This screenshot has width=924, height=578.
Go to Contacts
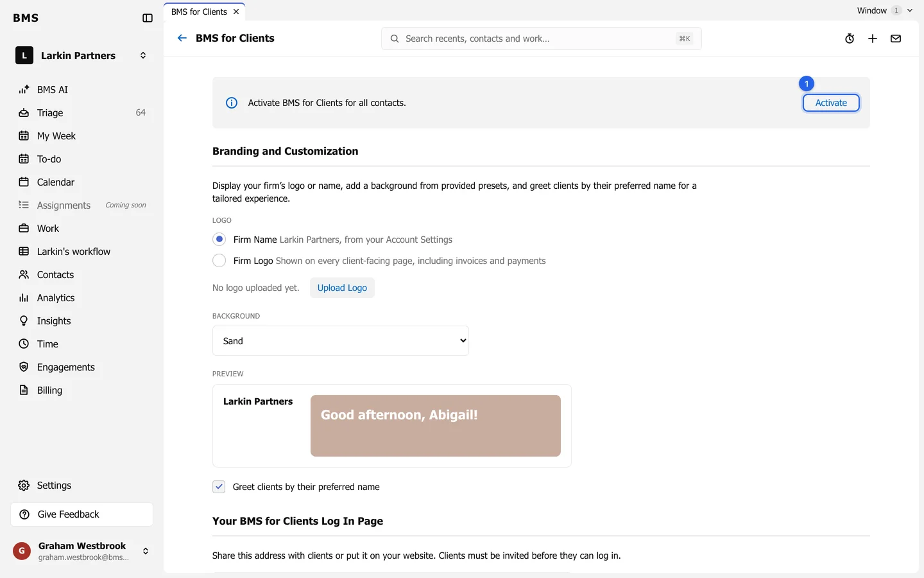[x=82, y=275]
